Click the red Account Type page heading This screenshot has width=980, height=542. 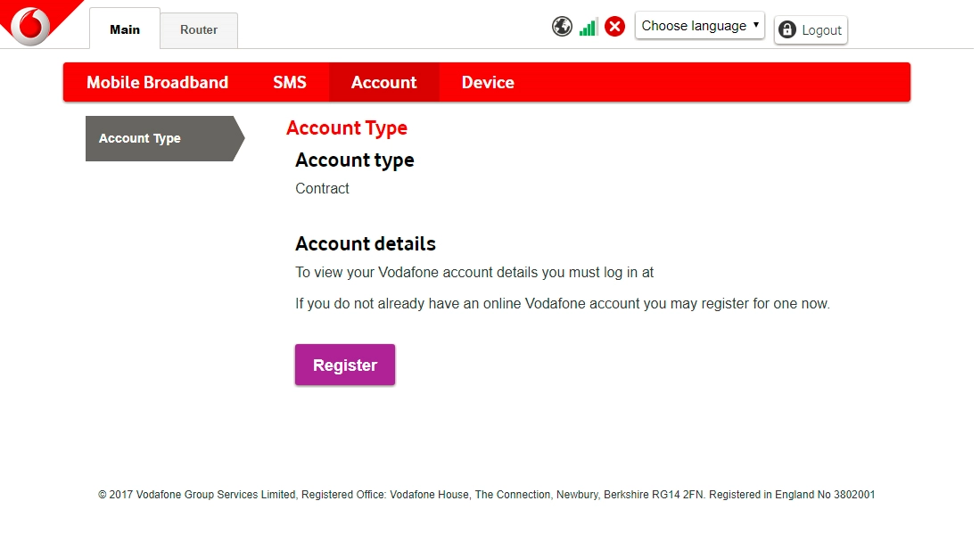[x=347, y=127]
